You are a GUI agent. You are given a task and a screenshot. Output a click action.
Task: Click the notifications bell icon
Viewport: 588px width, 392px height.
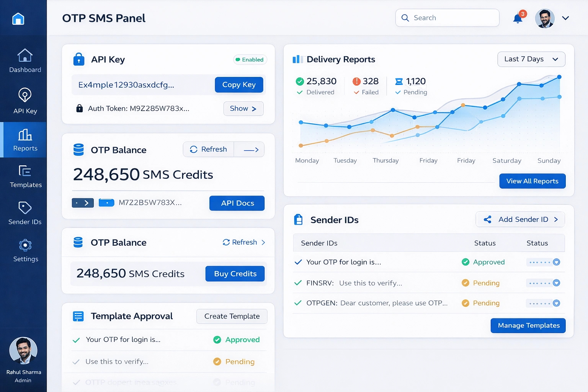pyautogui.click(x=518, y=18)
